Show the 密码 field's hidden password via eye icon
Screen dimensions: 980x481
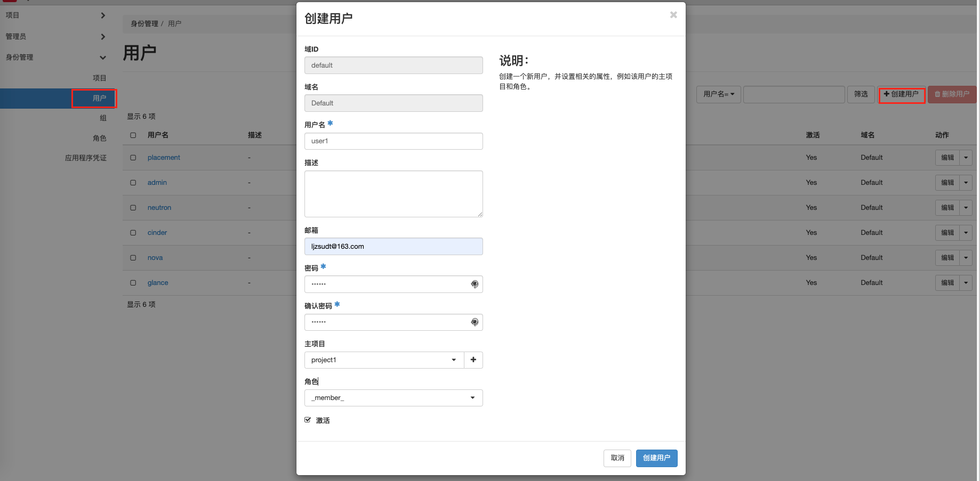[475, 284]
